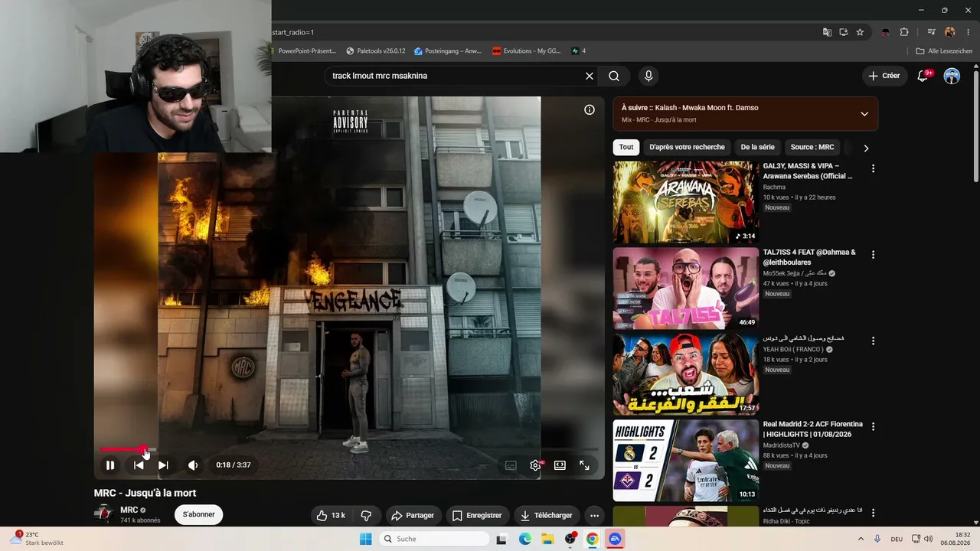This screenshot has height=551, width=980.
Task: Open the Windows Start menu
Action: point(367,539)
